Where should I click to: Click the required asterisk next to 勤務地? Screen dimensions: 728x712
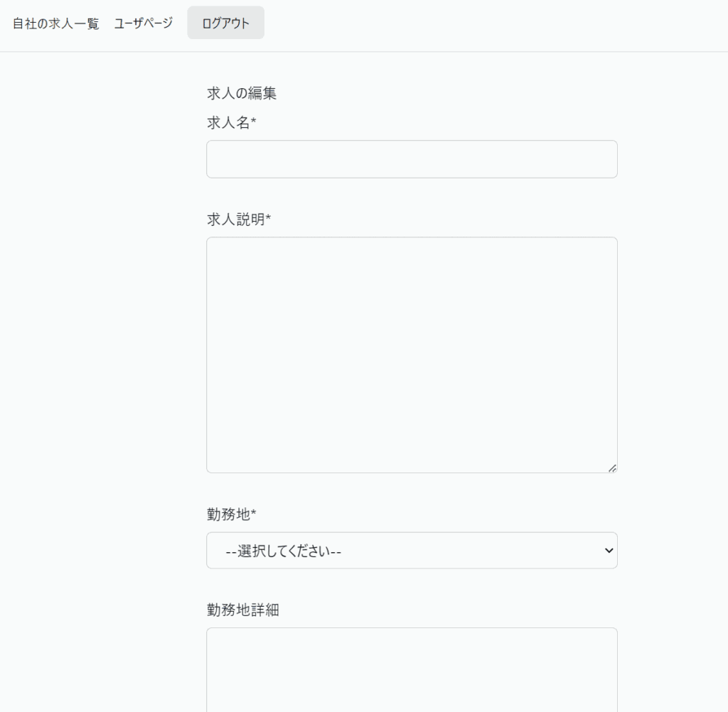[x=254, y=513]
